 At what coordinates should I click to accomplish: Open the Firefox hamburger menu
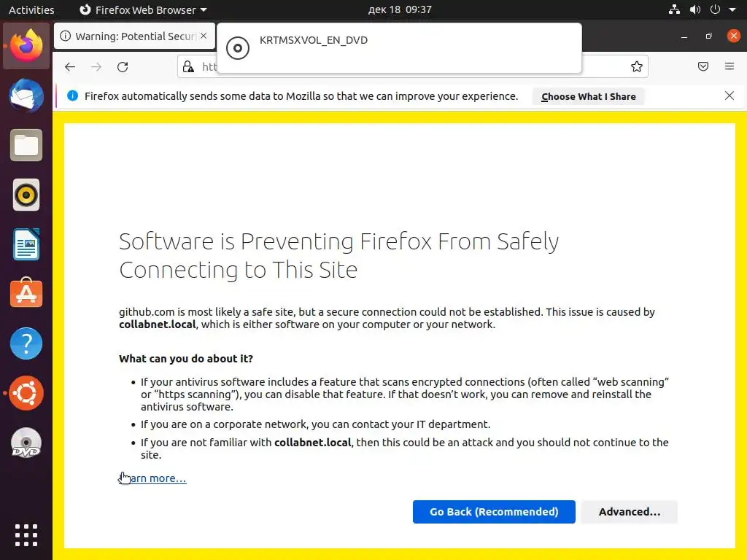[x=729, y=67]
